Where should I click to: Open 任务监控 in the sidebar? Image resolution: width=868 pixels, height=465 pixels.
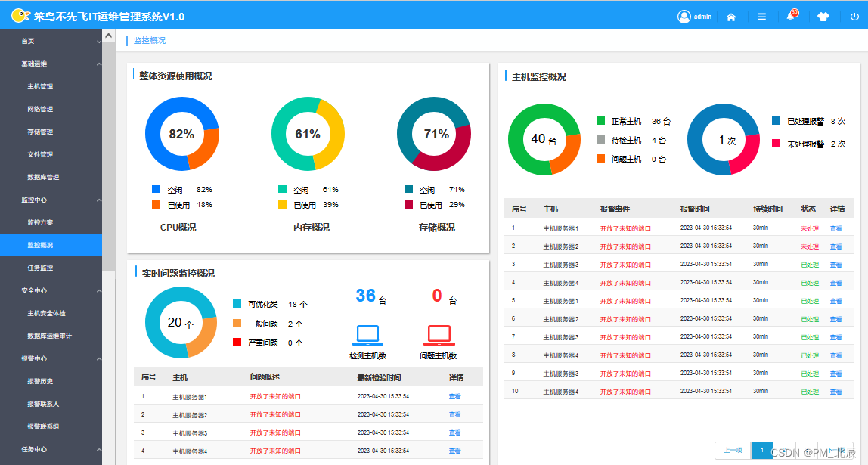(x=40, y=268)
